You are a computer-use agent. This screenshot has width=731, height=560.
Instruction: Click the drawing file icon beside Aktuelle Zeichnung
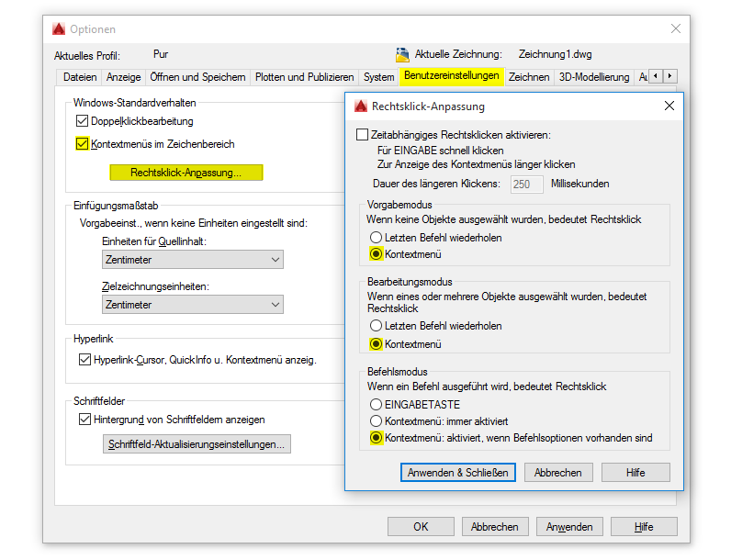click(402, 54)
